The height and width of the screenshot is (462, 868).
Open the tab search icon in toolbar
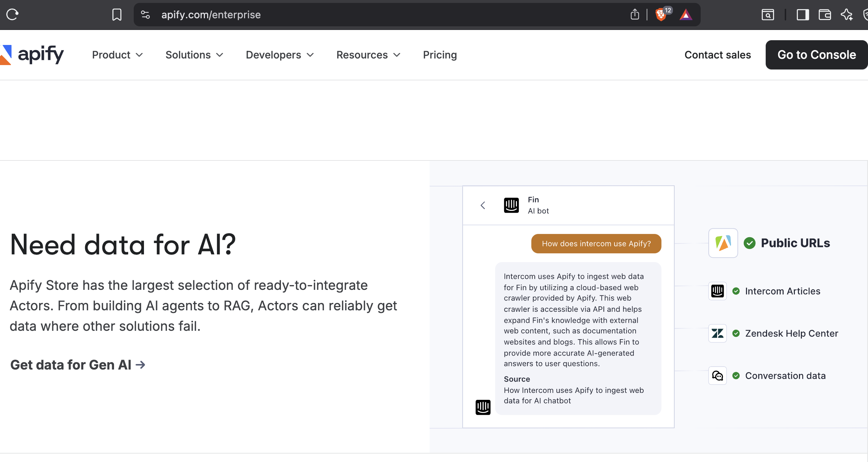click(x=768, y=15)
